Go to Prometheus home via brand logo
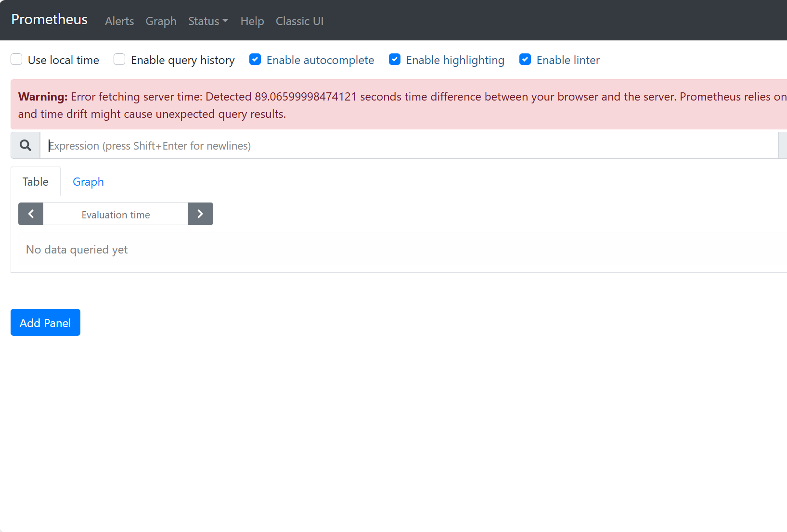This screenshot has height=532, width=787. (50, 19)
